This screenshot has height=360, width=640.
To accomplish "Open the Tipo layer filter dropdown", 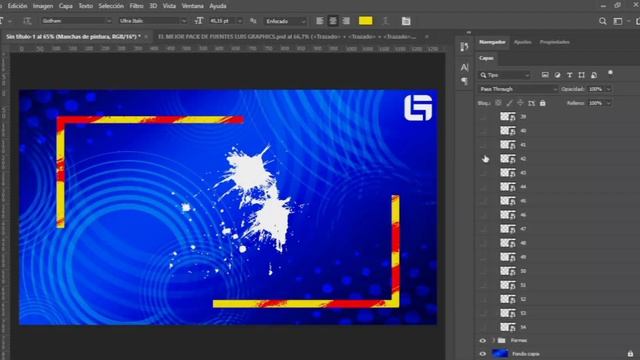I will coord(504,75).
